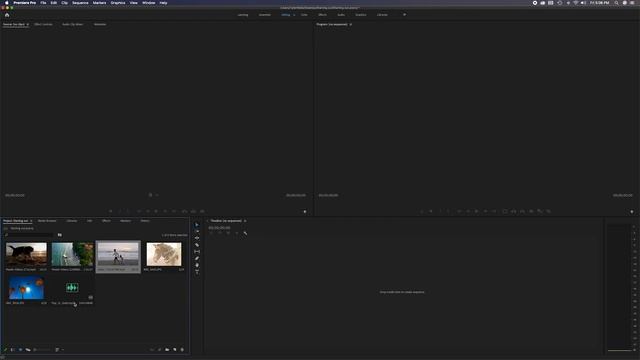
Task: Select the Slip tool
Action: [197, 251]
